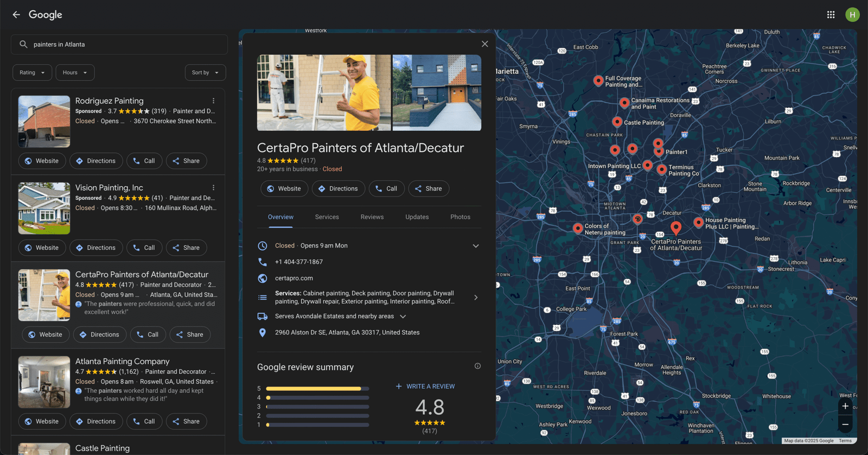
Task: Zoom out on the map
Action: point(845,425)
